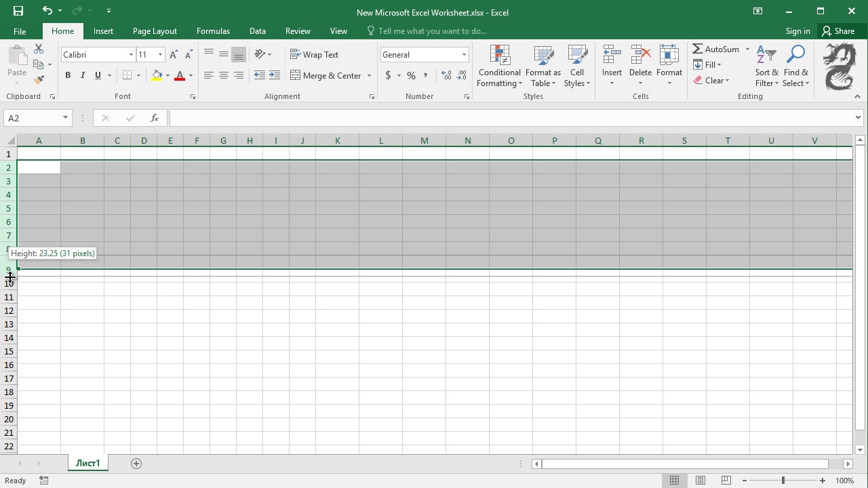The image size is (868, 488).
Task: Increase font size with the A icon
Action: point(174,55)
